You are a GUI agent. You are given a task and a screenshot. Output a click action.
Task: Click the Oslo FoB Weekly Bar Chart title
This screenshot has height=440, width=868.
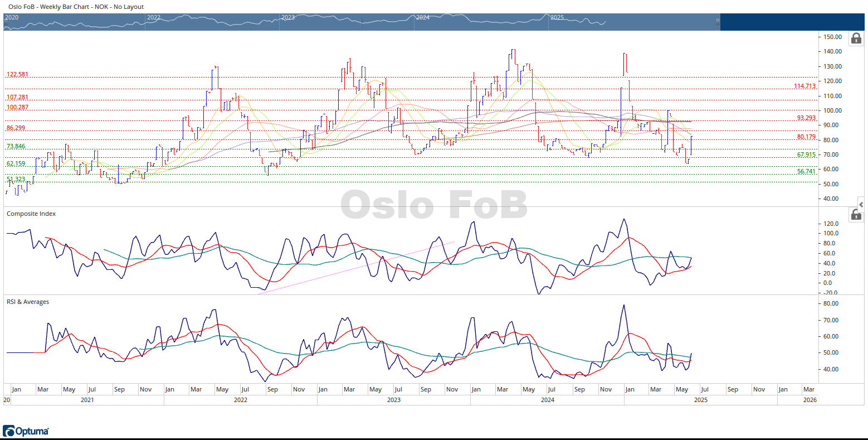76,7
